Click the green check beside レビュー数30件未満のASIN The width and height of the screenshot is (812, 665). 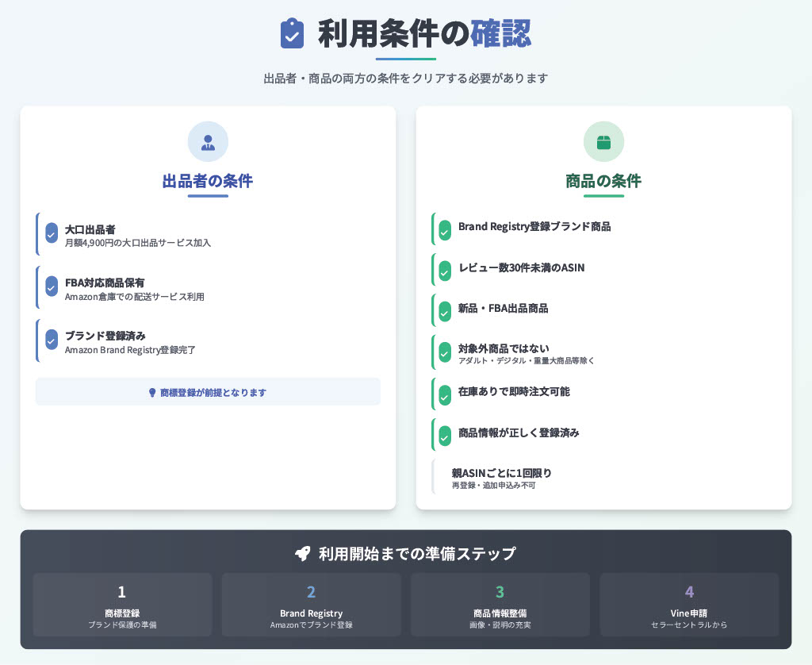coord(445,271)
